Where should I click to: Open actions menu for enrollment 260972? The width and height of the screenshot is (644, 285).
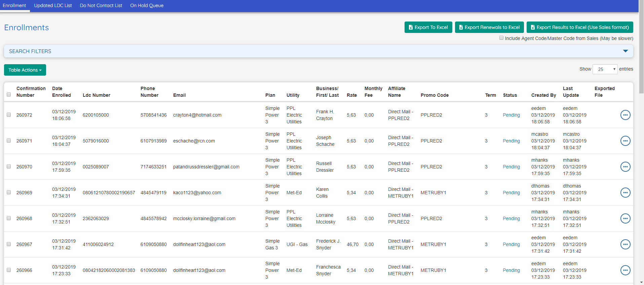[625, 115]
